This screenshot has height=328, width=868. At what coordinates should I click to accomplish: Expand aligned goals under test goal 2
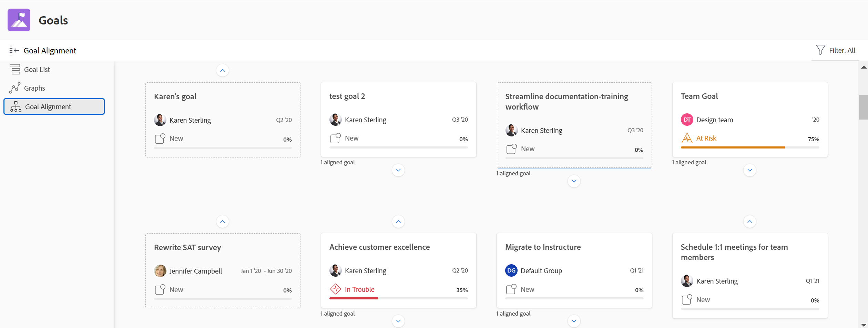[x=398, y=170]
